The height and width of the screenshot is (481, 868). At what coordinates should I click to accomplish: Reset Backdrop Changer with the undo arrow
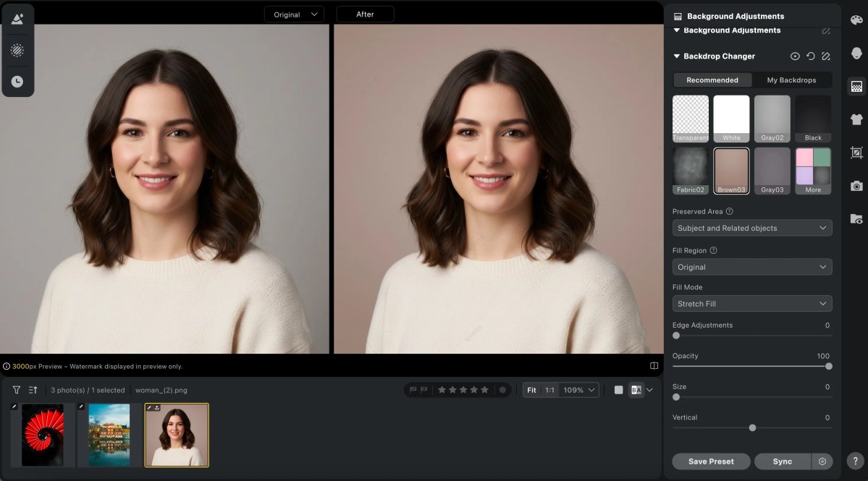(809, 56)
